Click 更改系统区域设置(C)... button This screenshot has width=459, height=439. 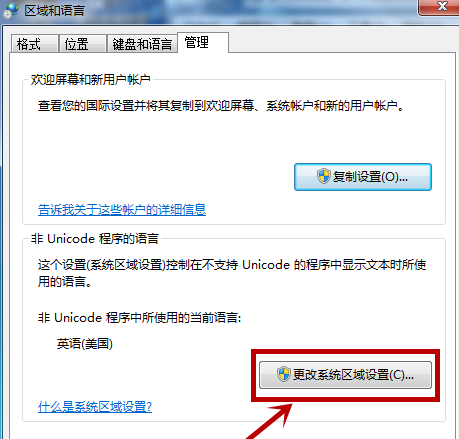[345, 375]
